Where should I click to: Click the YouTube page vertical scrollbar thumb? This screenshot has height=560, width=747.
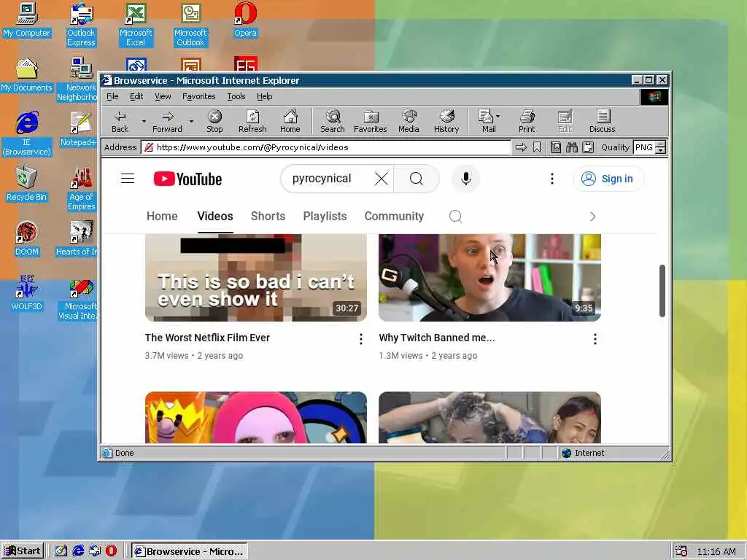point(662,290)
